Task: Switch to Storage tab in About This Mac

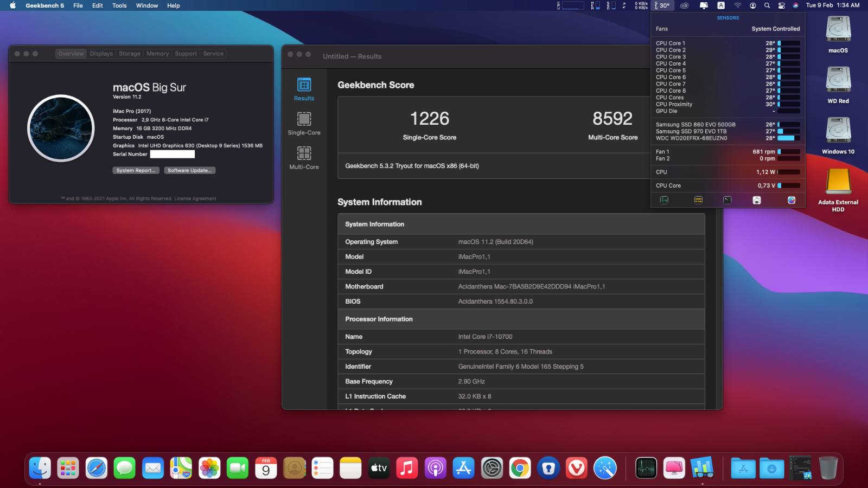Action: pos(130,54)
